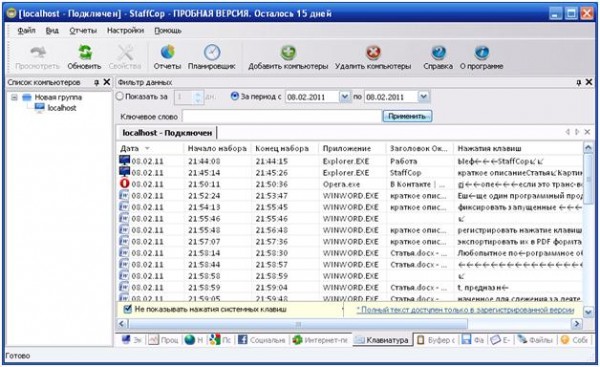Image resolution: width=600 pixels, height=367 pixels.
Task: Open the end date dropdown
Action: pyautogui.click(x=423, y=97)
